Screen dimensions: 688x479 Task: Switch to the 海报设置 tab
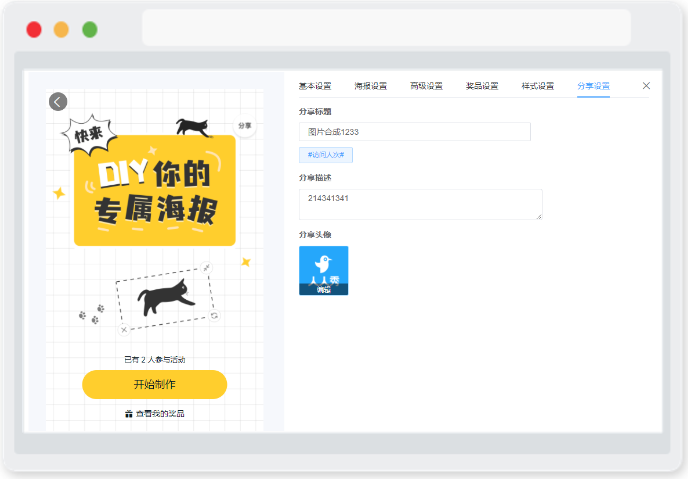tap(371, 86)
